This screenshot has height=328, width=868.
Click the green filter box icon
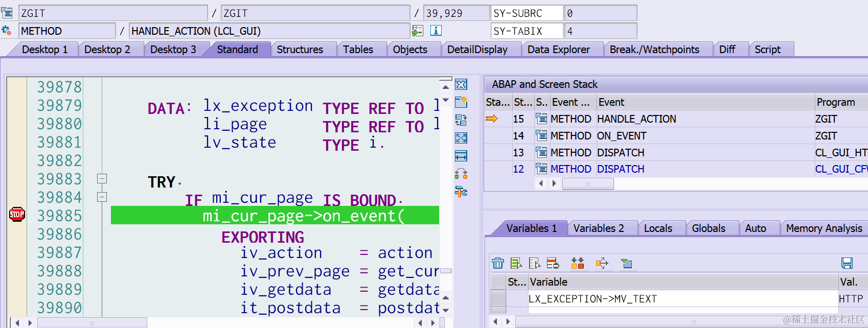pyautogui.click(x=626, y=263)
